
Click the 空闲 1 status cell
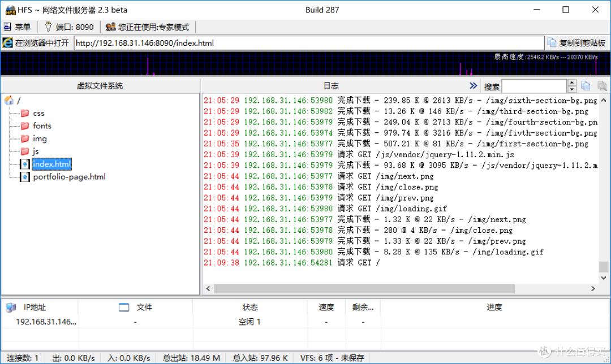(250, 322)
